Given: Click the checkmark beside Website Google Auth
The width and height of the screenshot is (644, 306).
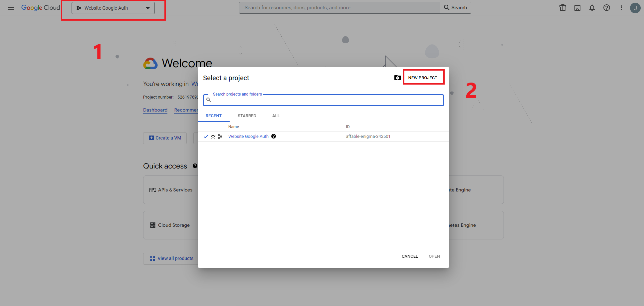Looking at the screenshot, I should pos(206,137).
